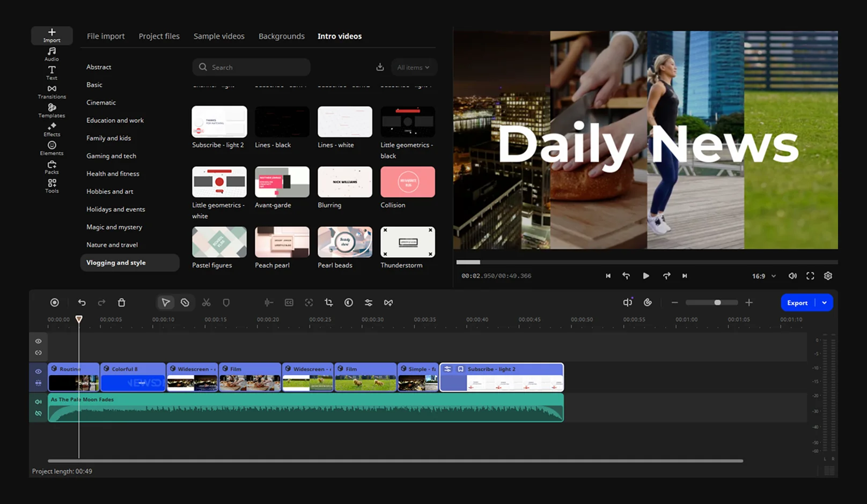Download intro videos icon next to search
867x504 pixels.
380,67
